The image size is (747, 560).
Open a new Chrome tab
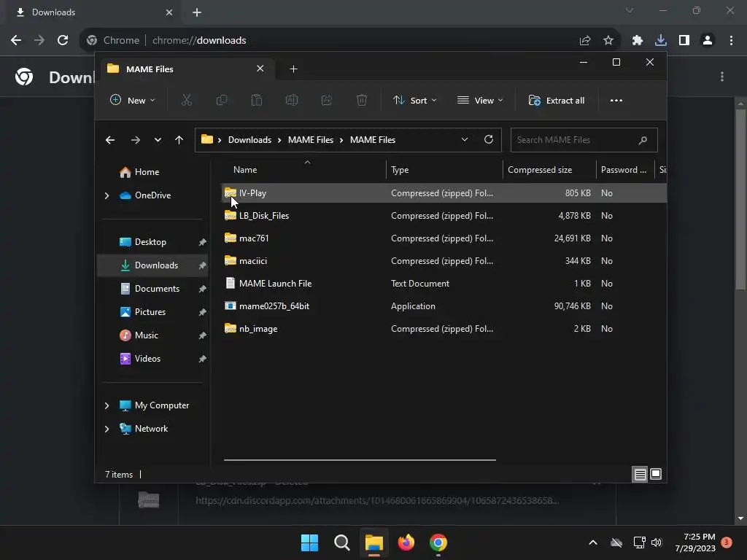(197, 12)
